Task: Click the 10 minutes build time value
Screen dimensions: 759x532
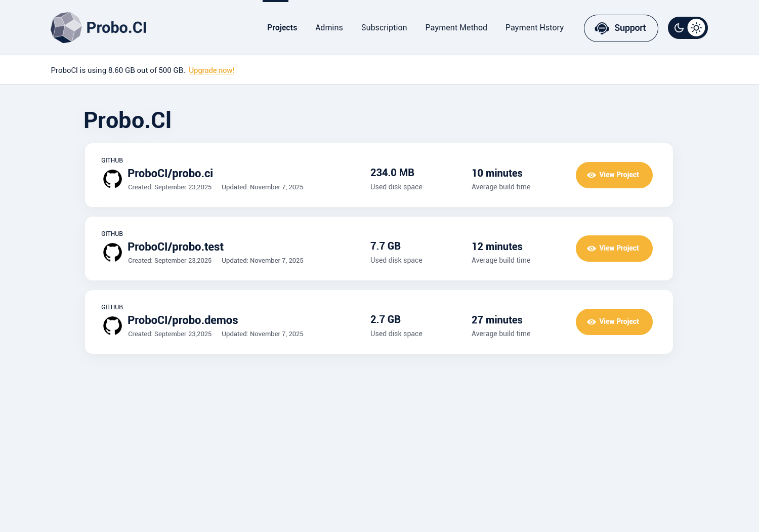Action: tap(497, 173)
